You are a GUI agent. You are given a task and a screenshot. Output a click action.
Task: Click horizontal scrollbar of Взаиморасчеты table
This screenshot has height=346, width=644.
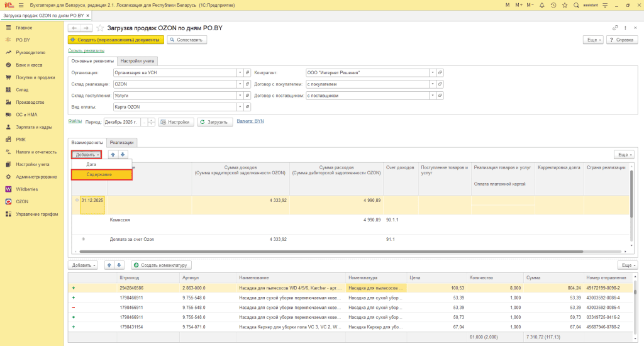click(x=331, y=252)
